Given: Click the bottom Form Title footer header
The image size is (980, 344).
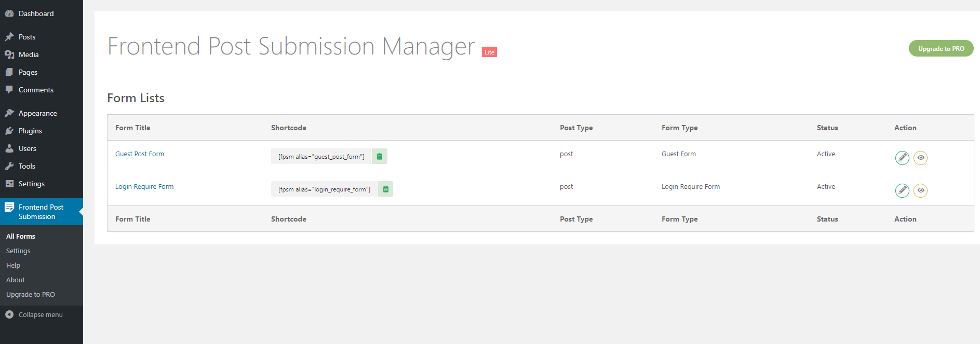Looking at the screenshot, I should [x=133, y=219].
